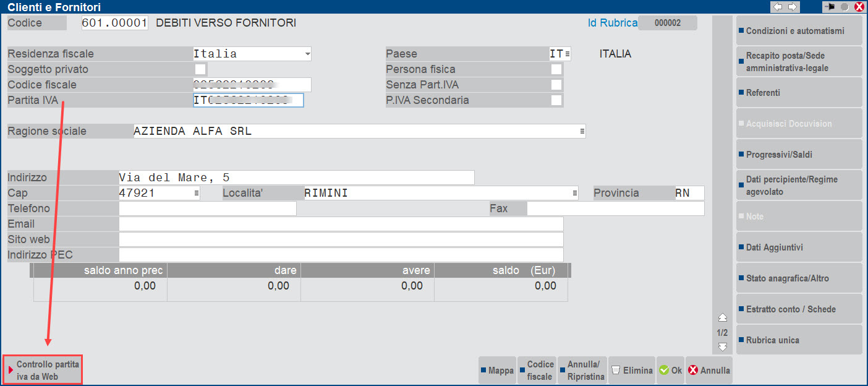
Task: Click into the Email input field
Action: point(341,224)
